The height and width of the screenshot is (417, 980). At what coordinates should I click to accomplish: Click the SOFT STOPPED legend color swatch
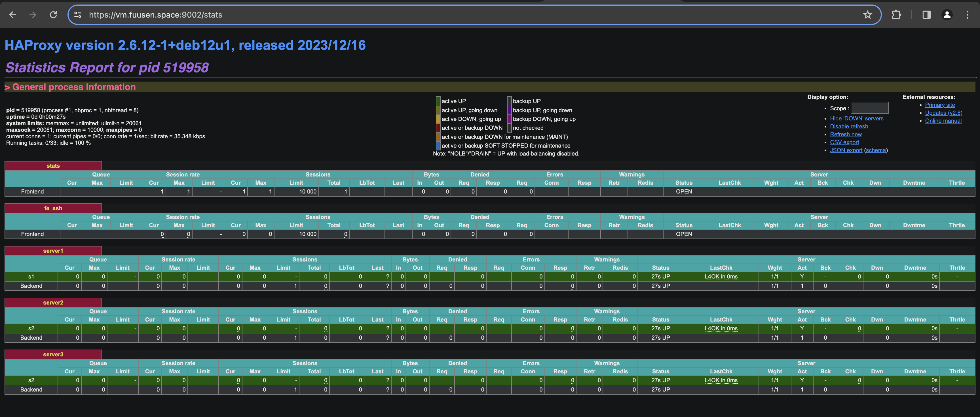[x=438, y=146]
